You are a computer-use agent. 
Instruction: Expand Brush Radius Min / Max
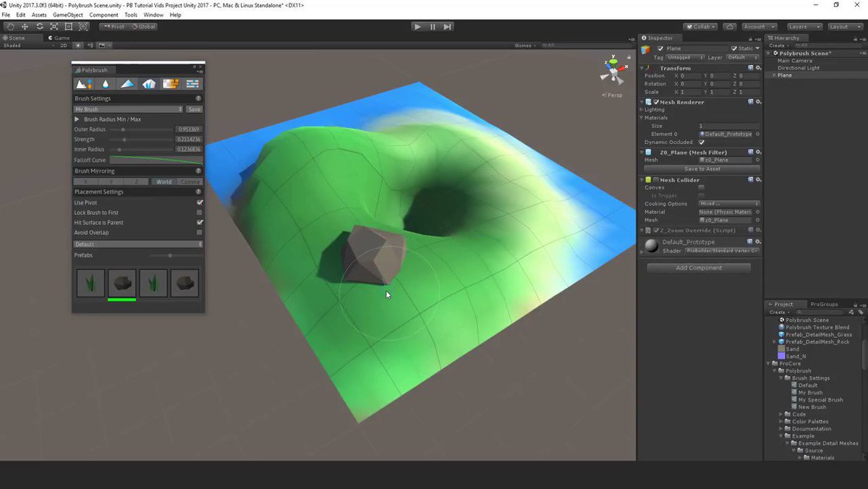(77, 119)
